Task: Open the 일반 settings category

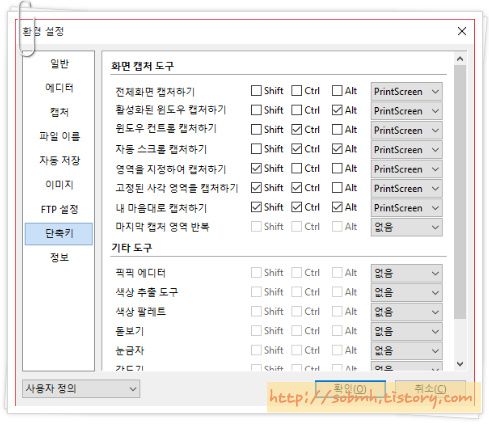Action: [59, 63]
